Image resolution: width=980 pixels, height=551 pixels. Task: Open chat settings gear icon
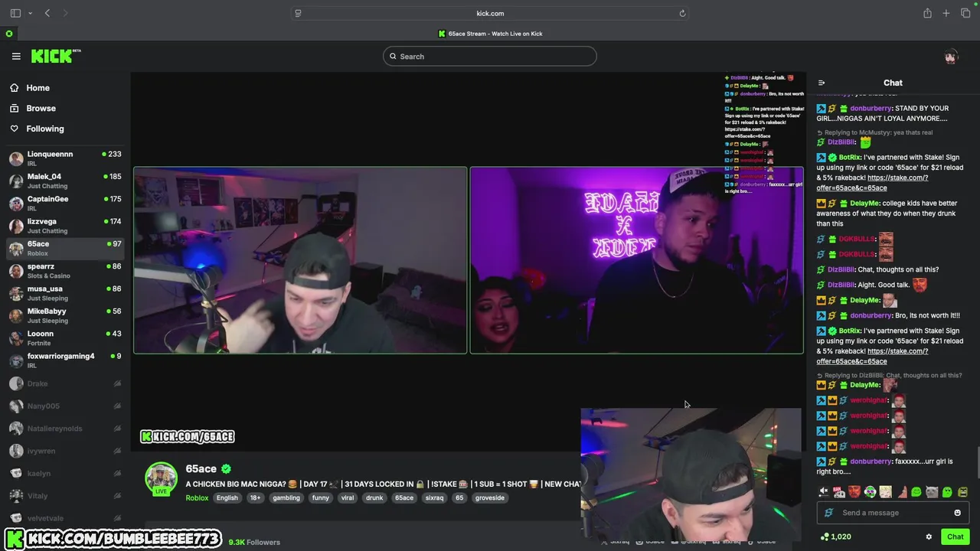pos(929,536)
